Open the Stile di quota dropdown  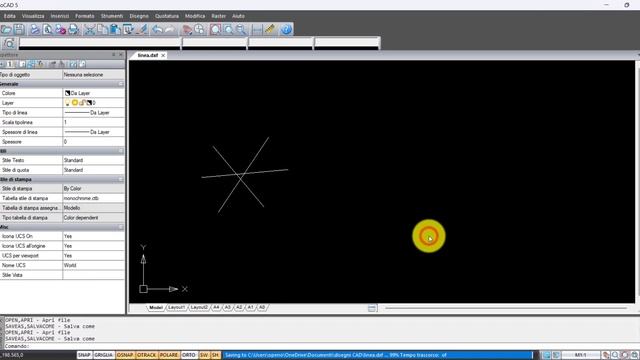[94, 170]
